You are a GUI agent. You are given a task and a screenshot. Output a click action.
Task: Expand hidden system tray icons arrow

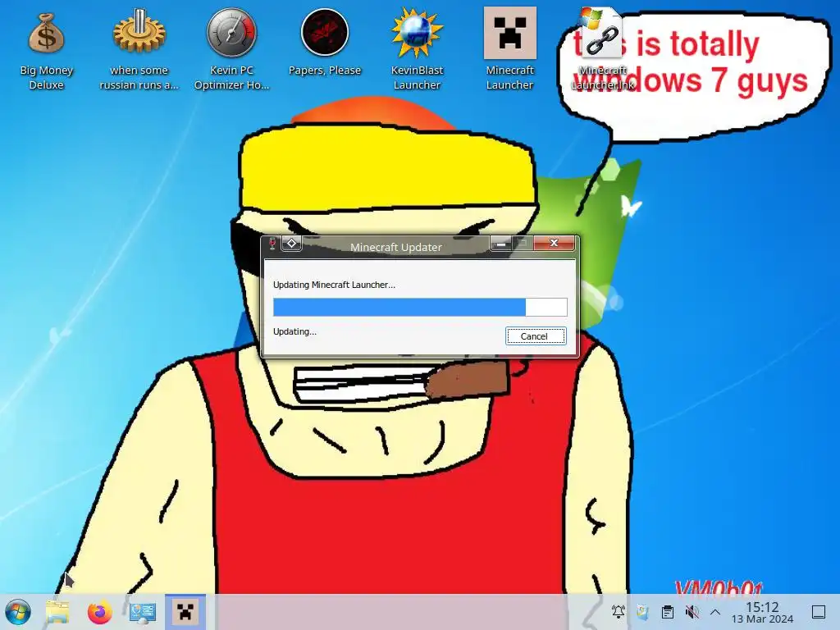pos(715,611)
